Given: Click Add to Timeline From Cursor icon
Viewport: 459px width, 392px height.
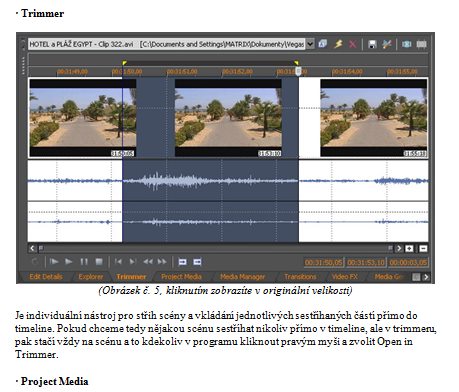Looking at the screenshot, I should coord(182,262).
